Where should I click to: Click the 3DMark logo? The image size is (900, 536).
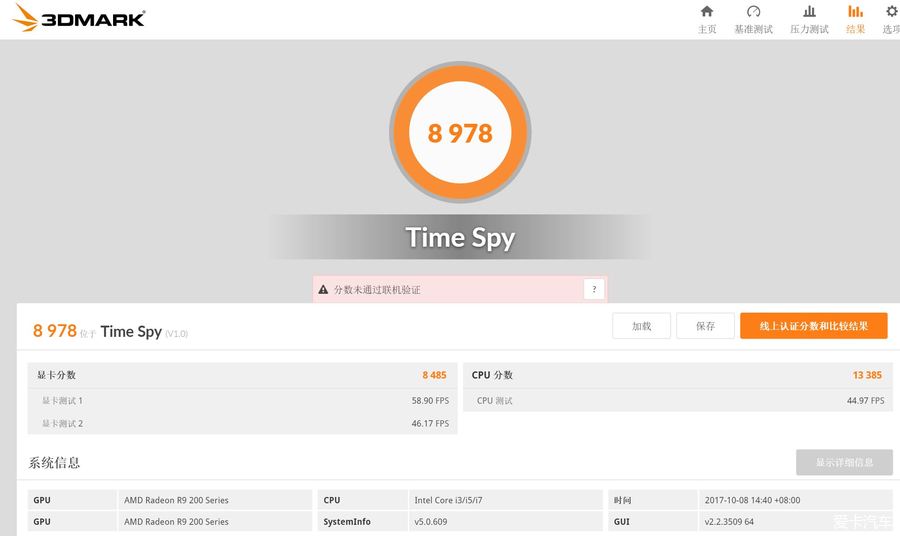pyautogui.click(x=79, y=18)
